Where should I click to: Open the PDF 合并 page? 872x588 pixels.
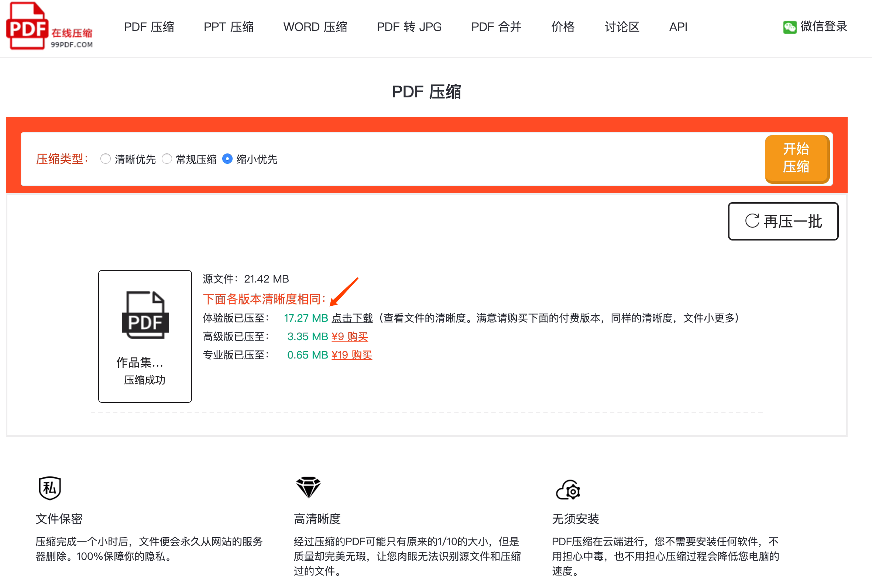pyautogui.click(x=496, y=27)
